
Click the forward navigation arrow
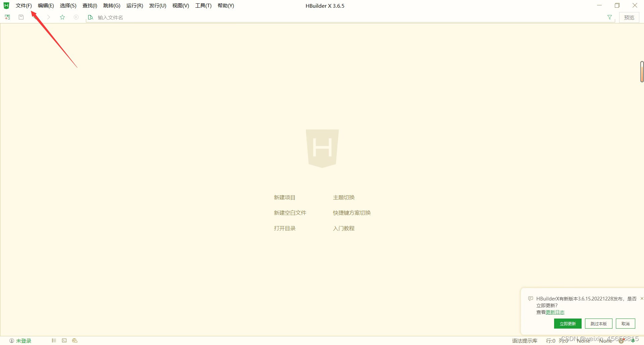coord(49,17)
